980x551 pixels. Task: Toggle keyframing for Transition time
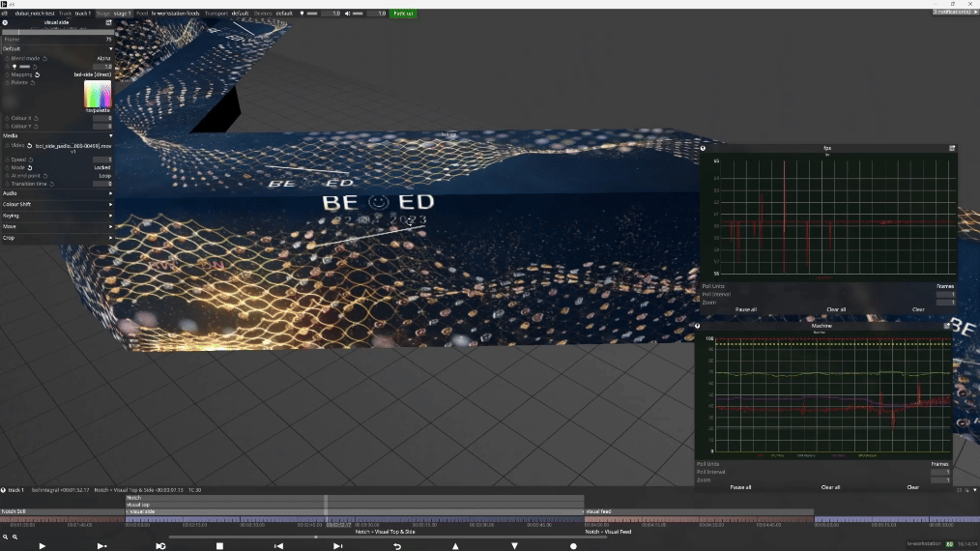8,184
